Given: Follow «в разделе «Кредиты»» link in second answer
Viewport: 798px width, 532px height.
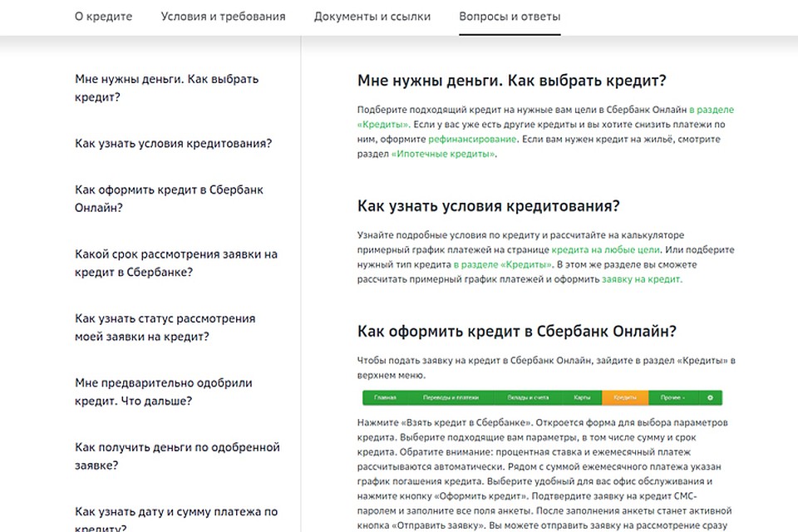Looking at the screenshot, I should 502,264.
